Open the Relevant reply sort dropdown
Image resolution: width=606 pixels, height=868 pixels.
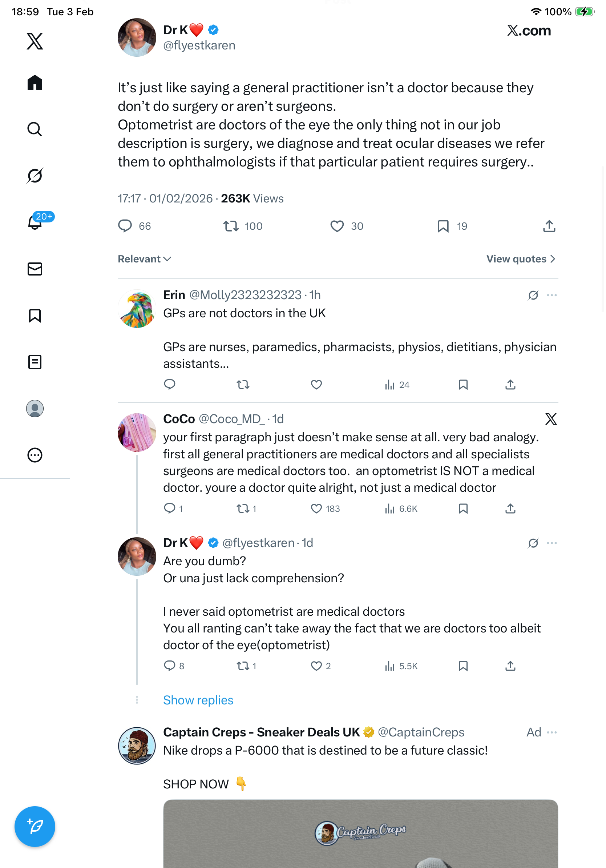pos(144,259)
